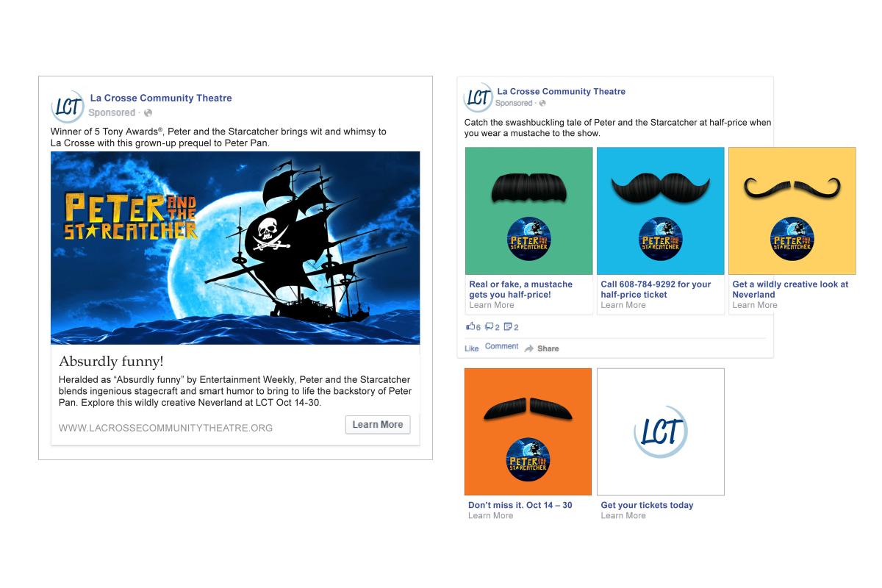Click the Sponsored label in the pirate ship ad
The width and height of the screenshot is (882, 588).
[x=112, y=112]
